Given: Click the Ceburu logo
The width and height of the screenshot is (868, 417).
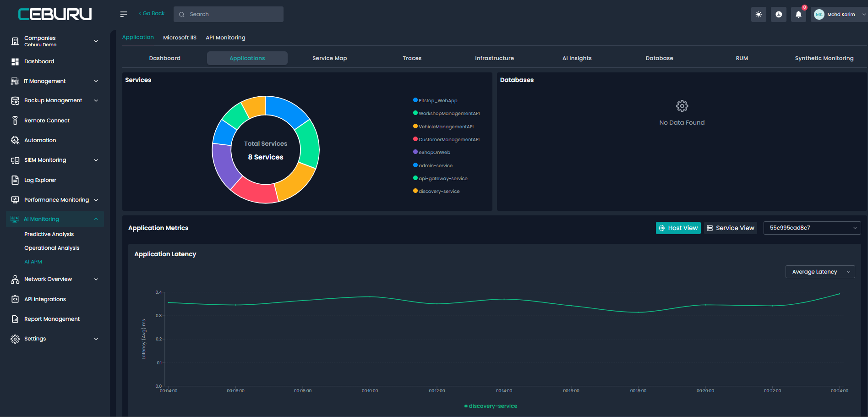Looking at the screenshot, I should point(55,14).
